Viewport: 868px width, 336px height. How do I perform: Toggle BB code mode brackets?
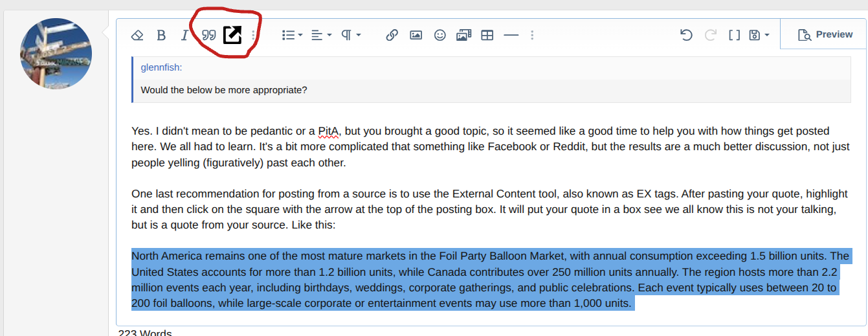tap(734, 35)
